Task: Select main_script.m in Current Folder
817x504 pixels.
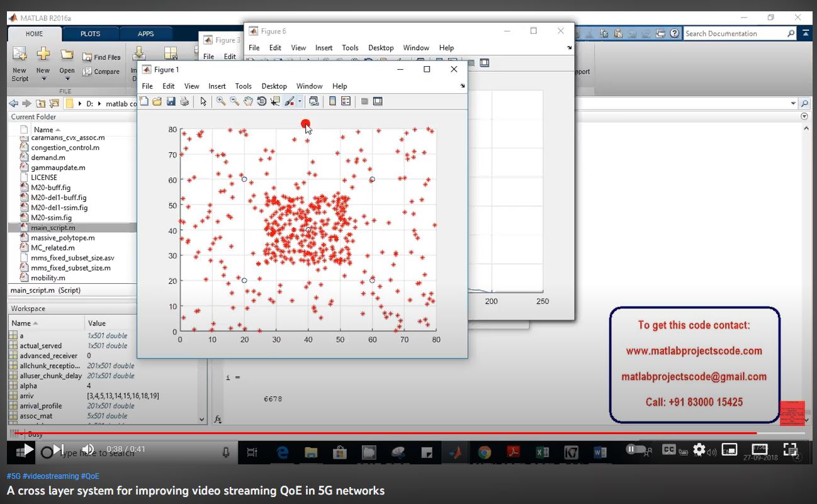Action: [72, 228]
